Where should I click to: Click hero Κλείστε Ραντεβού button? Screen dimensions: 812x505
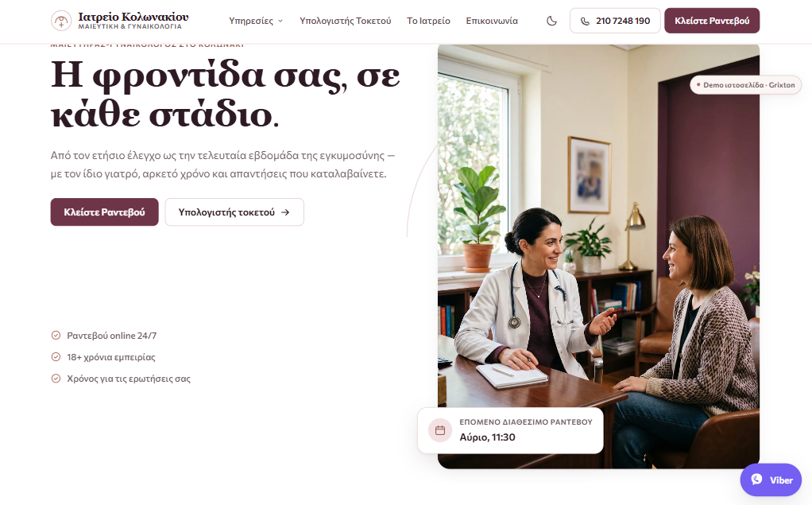105,212
